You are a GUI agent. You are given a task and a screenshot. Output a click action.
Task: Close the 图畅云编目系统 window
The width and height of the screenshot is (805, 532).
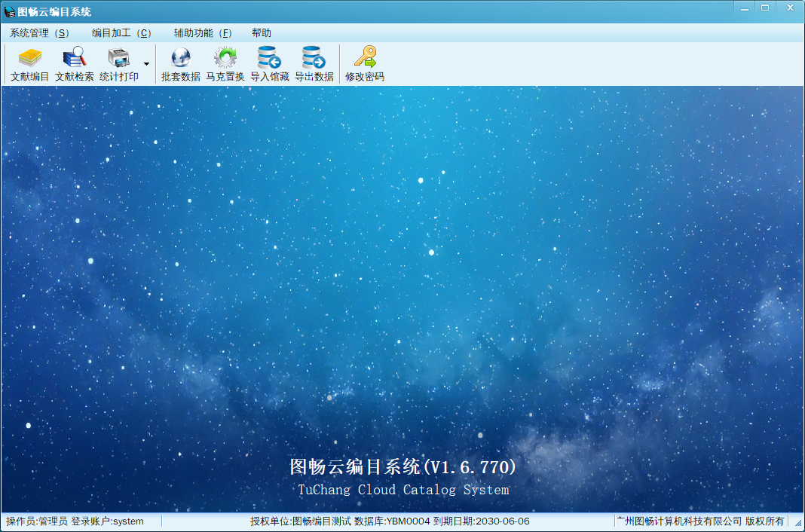(789, 8)
